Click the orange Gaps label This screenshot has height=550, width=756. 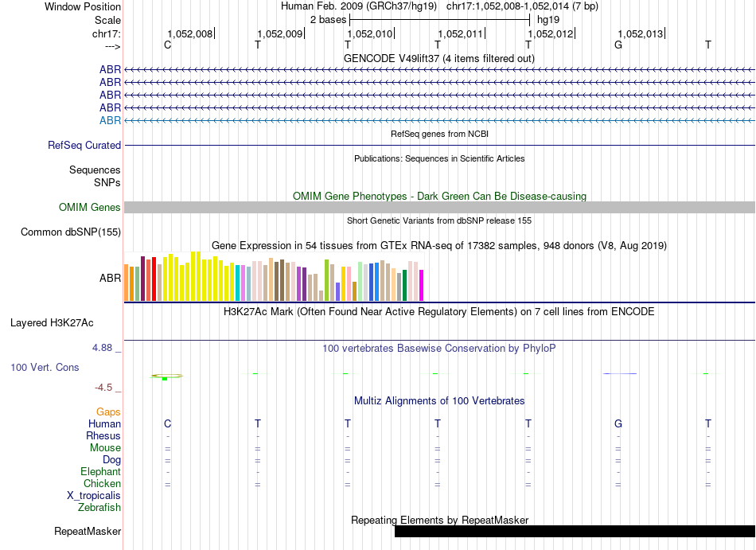(108, 412)
